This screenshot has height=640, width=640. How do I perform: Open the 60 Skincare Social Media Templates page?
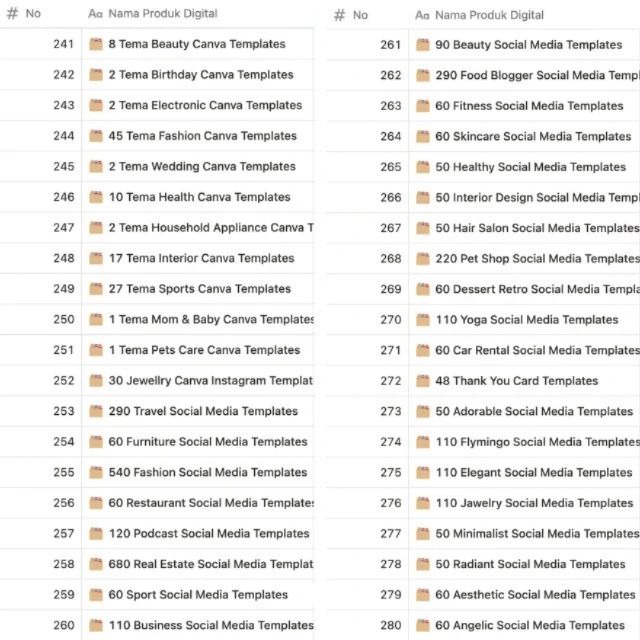(533, 137)
